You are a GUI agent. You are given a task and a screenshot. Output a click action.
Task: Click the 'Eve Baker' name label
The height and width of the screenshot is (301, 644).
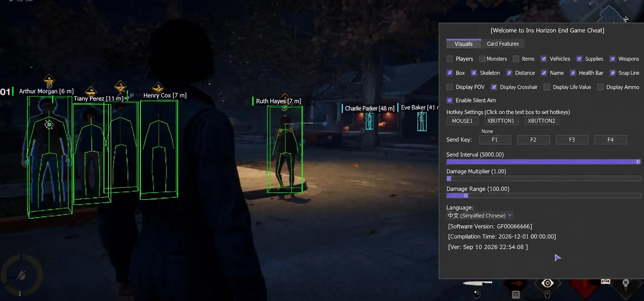(x=414, y=107)
